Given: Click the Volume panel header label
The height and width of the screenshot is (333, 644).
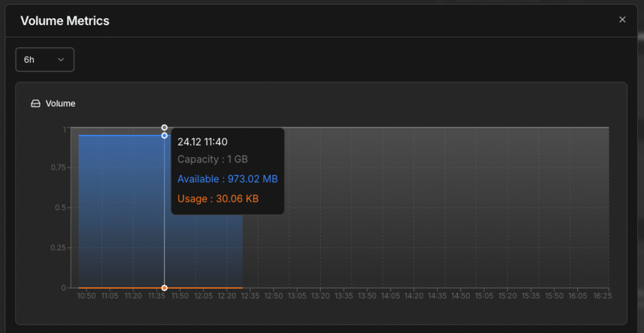Looking at the screenshot, I should (61, 103).
